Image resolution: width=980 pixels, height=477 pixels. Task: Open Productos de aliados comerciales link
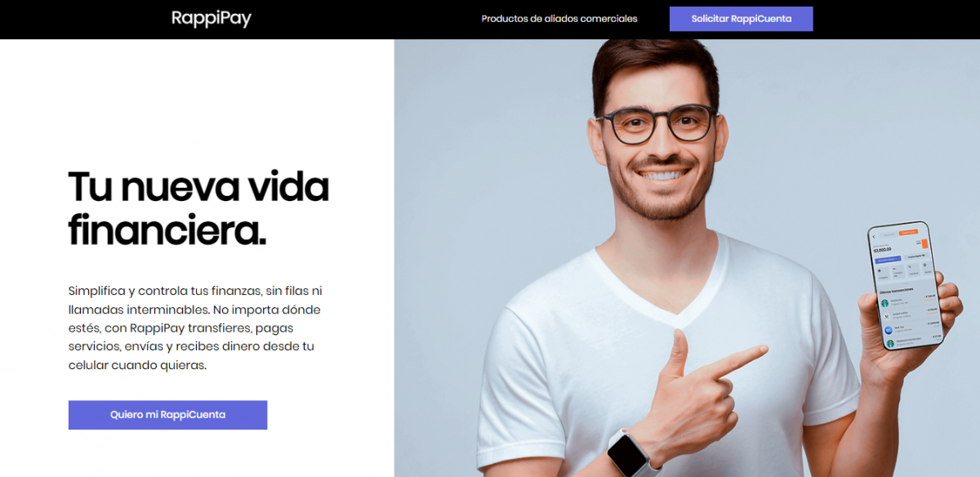coord(559,19)
